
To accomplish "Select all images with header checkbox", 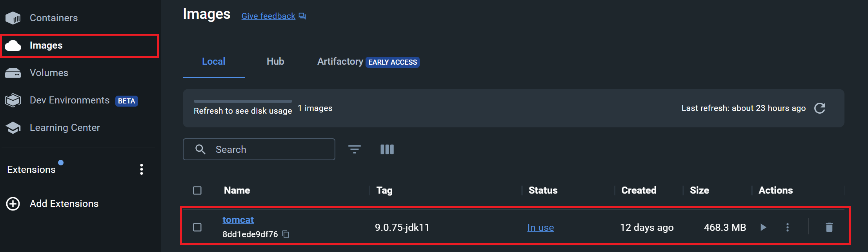I will [197, 190].
